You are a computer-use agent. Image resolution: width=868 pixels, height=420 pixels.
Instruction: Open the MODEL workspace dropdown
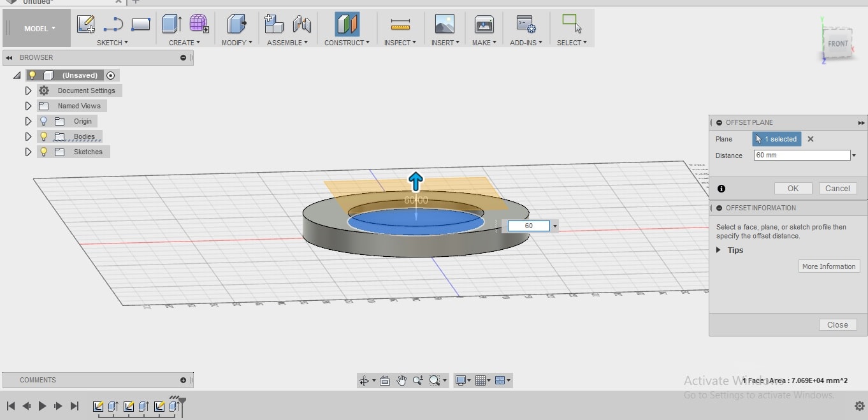(40, 29)
